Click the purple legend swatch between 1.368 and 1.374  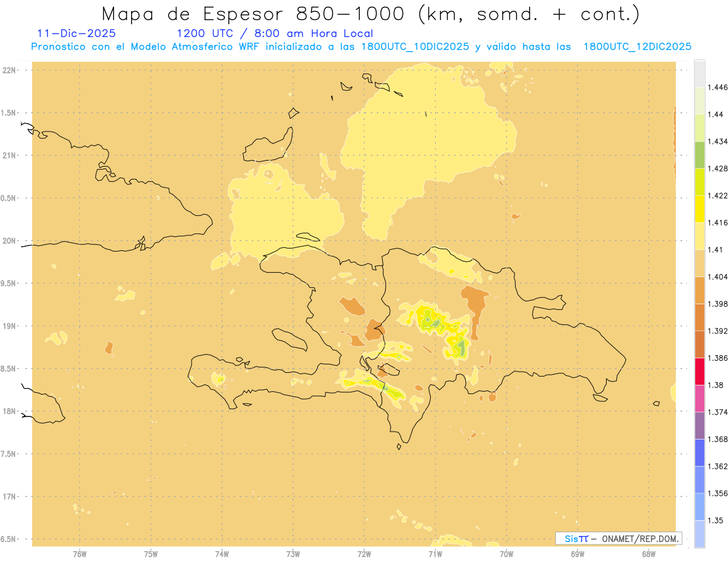tap(699, 426)
